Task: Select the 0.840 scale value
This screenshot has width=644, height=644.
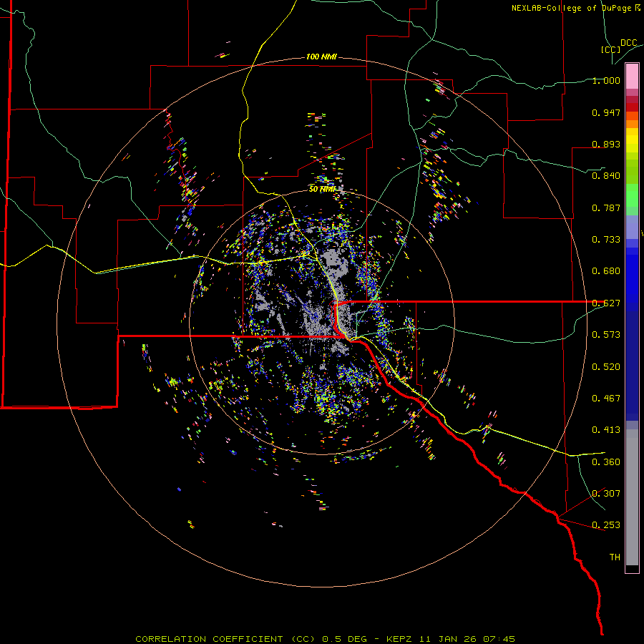Action: (606, 176)
